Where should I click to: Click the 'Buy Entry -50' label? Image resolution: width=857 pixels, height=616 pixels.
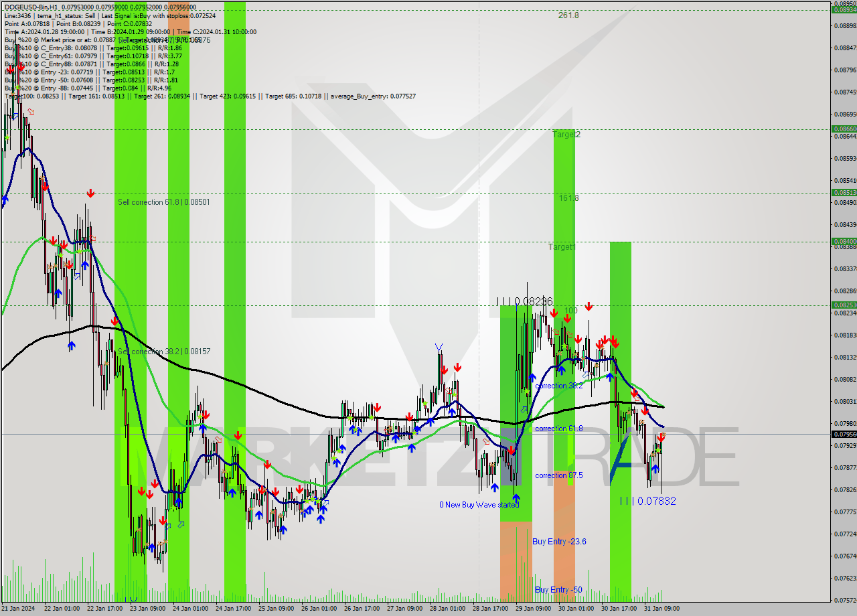click(557, 590)
